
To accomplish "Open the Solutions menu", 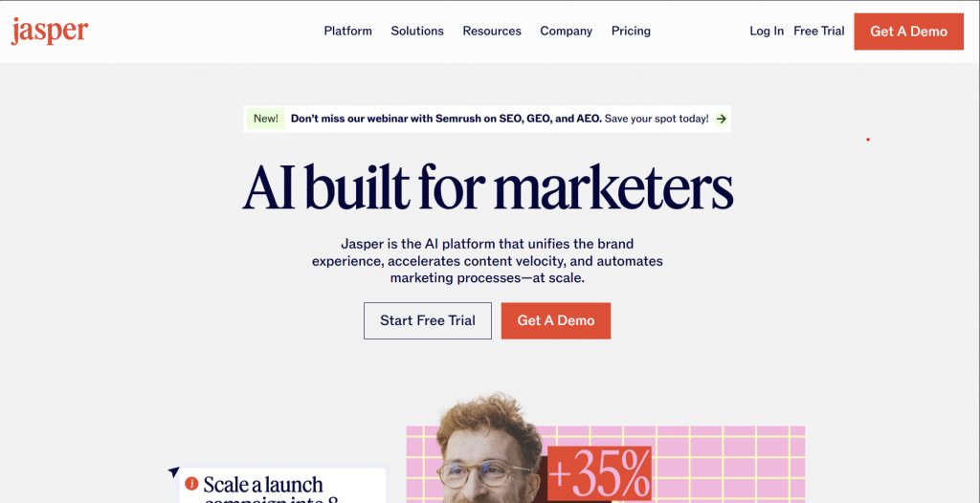I will point(417,31).
